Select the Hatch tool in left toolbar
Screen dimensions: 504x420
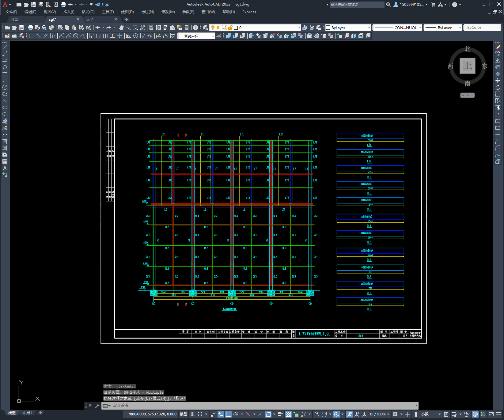[5, 141]
